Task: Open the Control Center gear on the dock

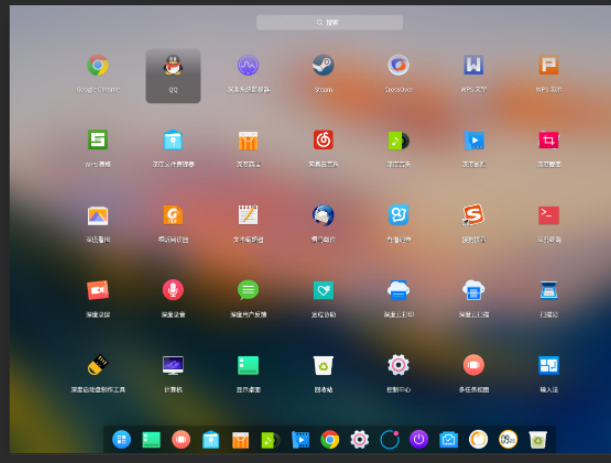Action: (359, 440)
